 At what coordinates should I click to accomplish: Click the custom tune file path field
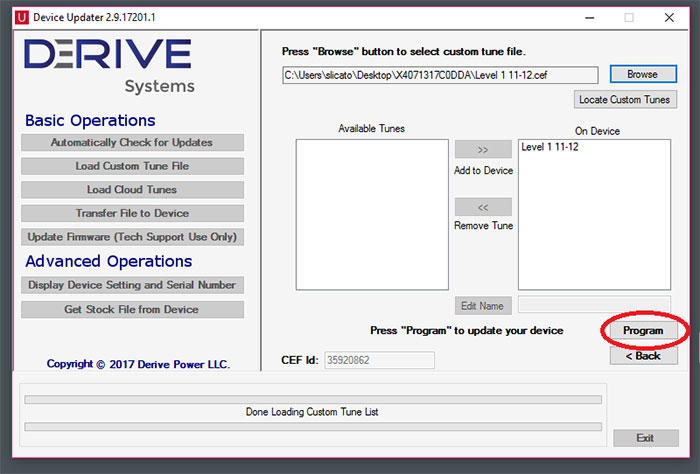point(440,75)
